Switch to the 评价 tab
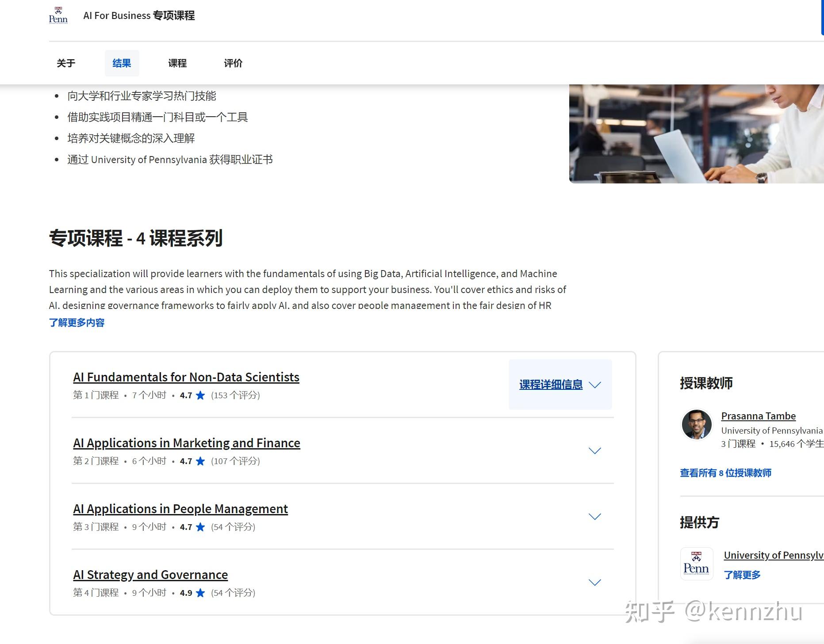Viewport: 824px width, 644px height. (x=233, y=63)
